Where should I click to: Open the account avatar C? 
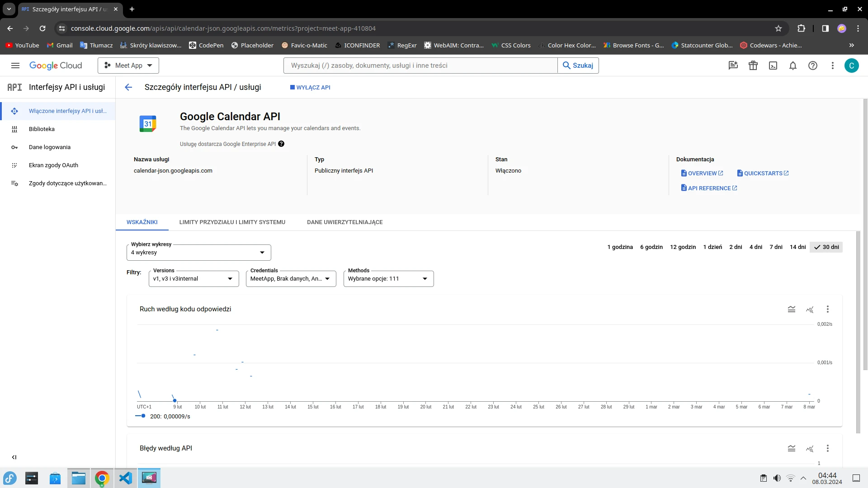pos(852,66)
